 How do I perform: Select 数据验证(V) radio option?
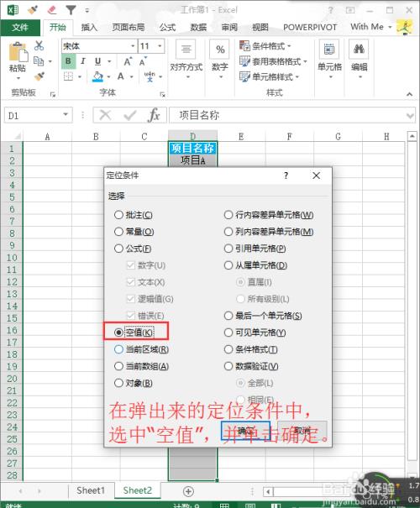point(251,366)
